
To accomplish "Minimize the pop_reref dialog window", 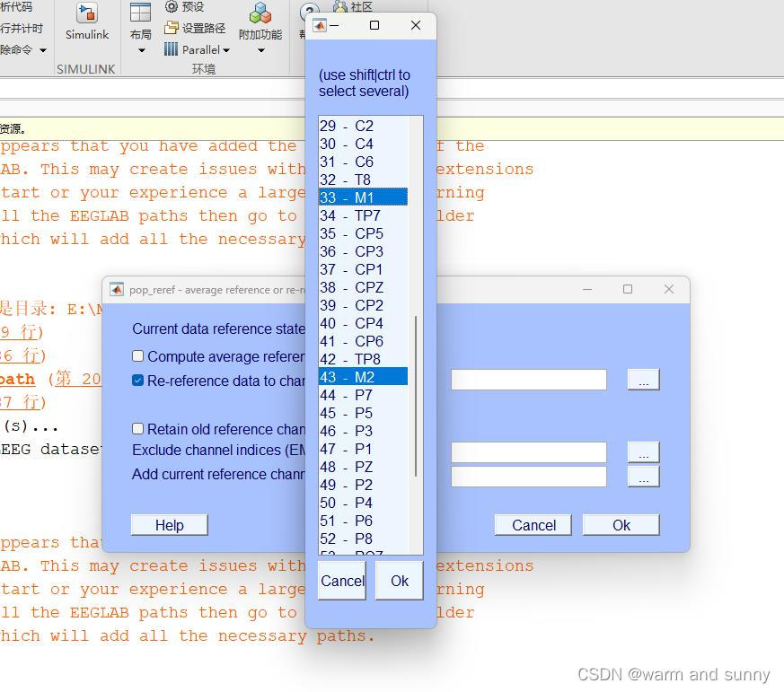I will pos(587,289).
